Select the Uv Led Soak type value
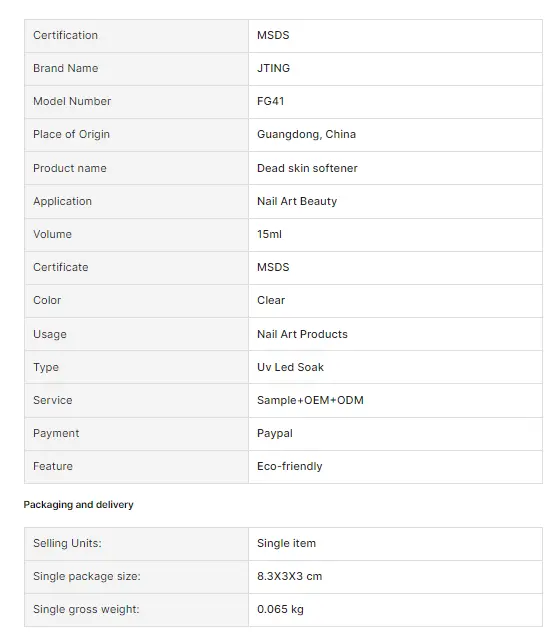Image resolution: width=554 pixels, height=638 pixels. [x=290, y=367]
